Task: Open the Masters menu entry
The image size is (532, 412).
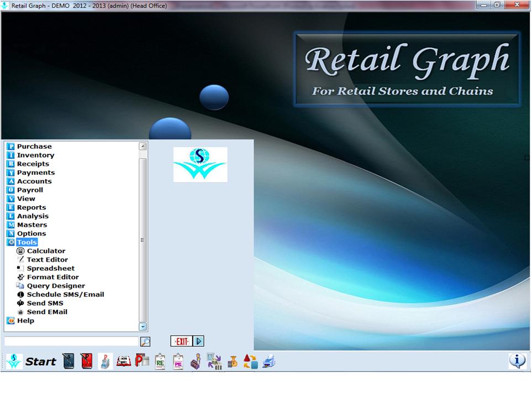Action: tap(32, 225)
